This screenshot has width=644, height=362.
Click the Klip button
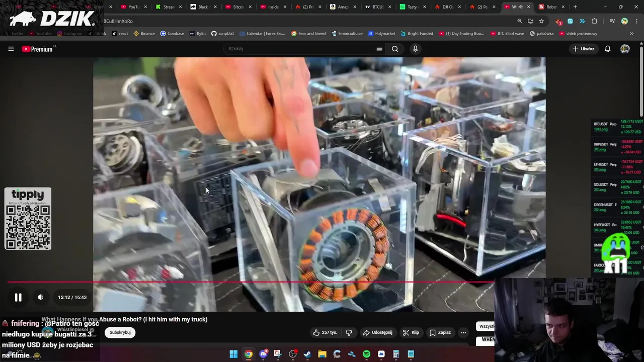[411, 332]
